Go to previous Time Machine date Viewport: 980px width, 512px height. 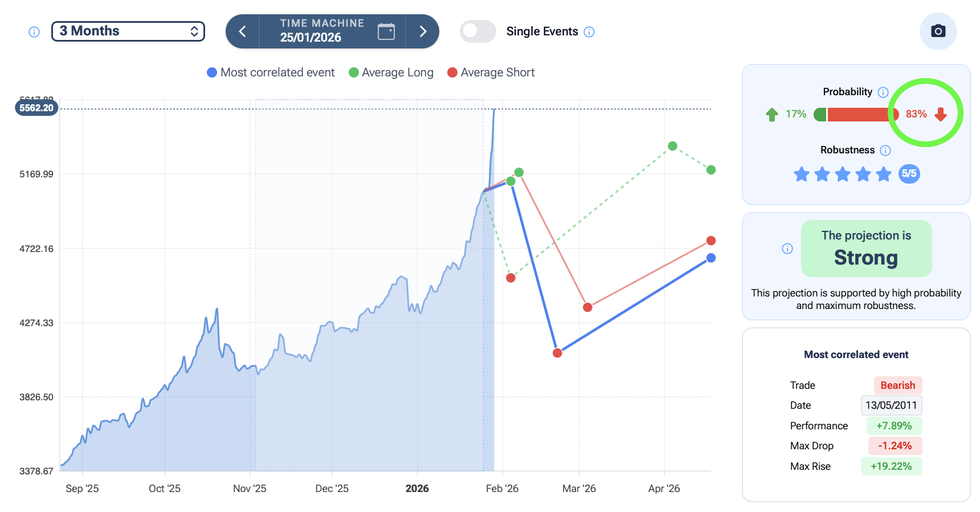coord(243,31)
